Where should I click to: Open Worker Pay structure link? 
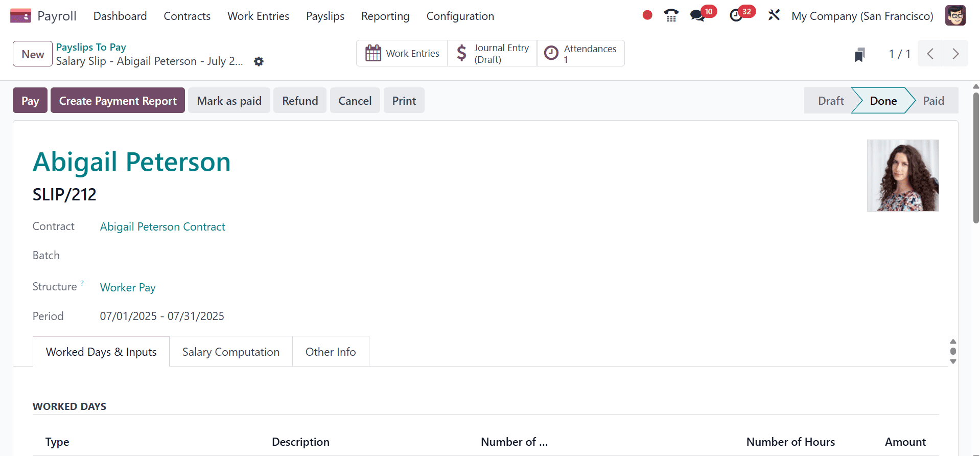(x=128, y=287)
